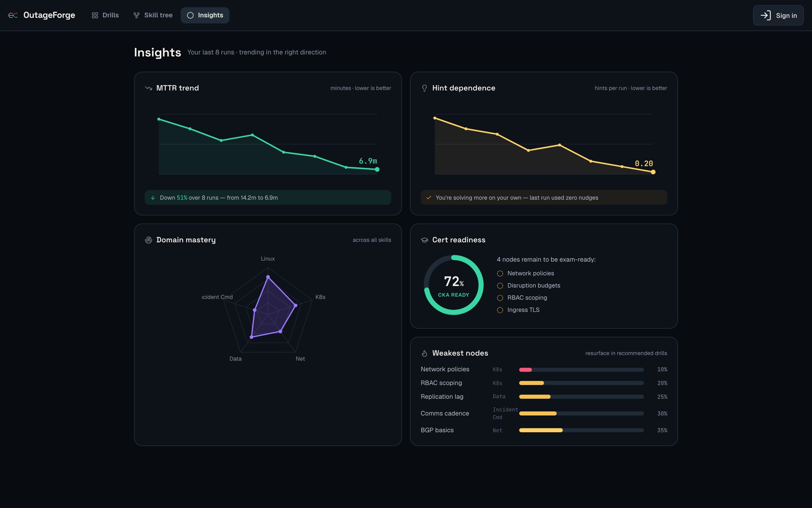
Task: Click the Linux vertex on radar chart
Action: 268,277
